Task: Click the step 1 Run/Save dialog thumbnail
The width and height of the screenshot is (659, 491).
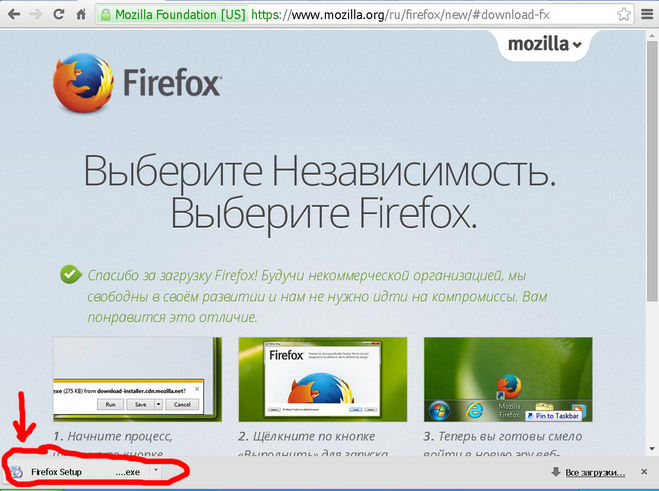Action: point(137,379)
